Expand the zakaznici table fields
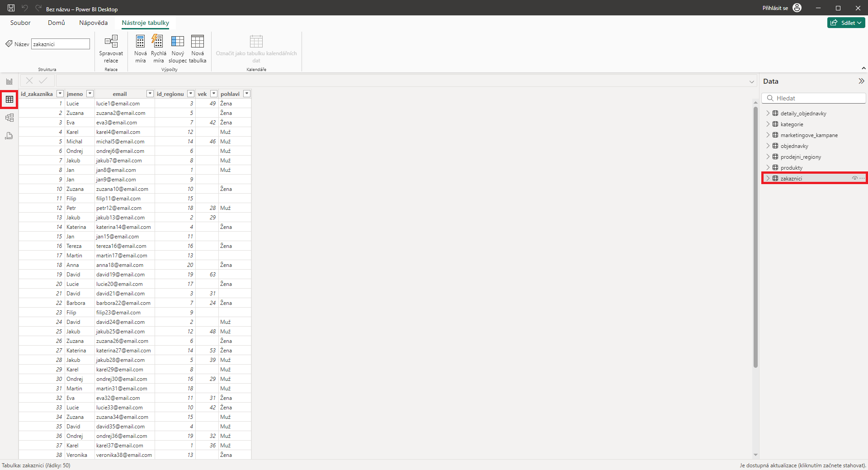 tap(769, 178)
